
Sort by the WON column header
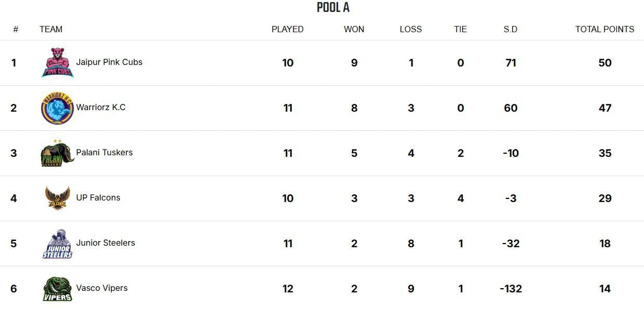point(354,30)
